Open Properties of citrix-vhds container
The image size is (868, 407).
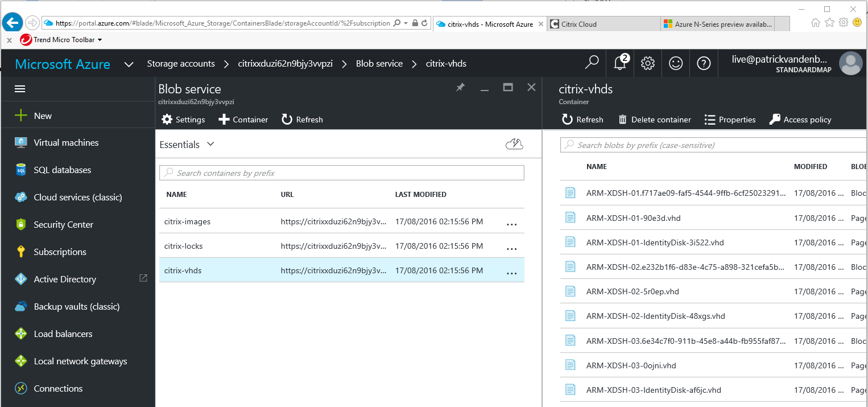730,120
